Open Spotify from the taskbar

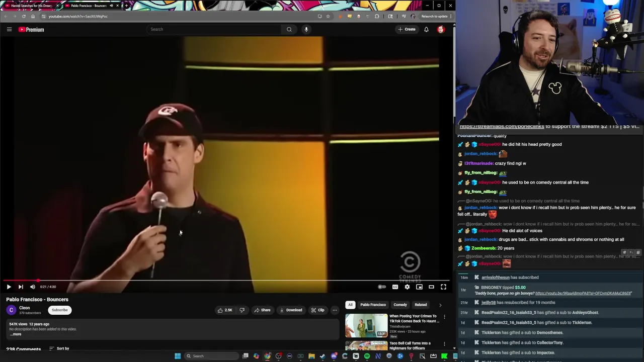367,356
